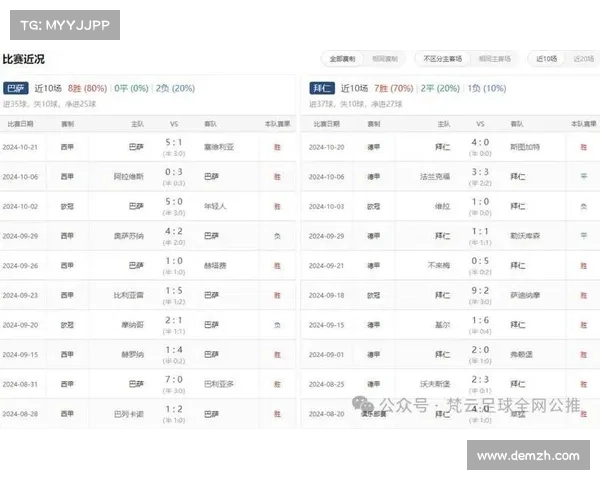
Task: Click the 比赛近况 section heading
Action: tap(23, 59)
